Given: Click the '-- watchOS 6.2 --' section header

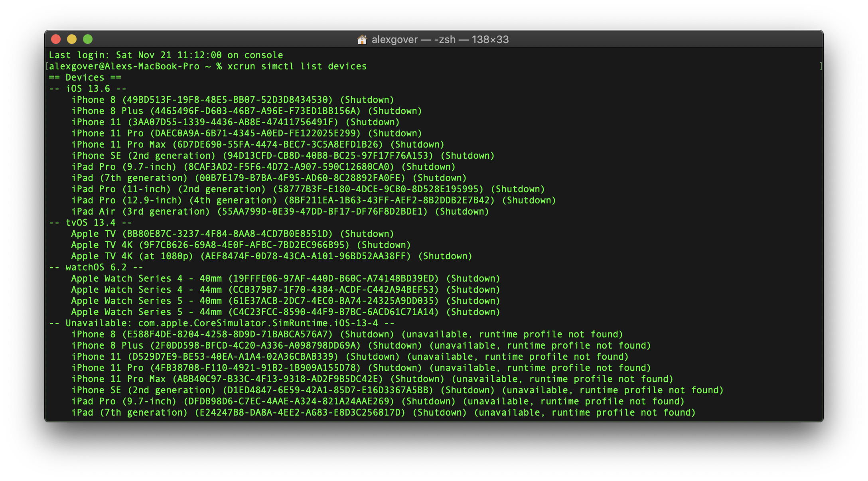Looking at the screenshot, I should (x=96, y=267).
